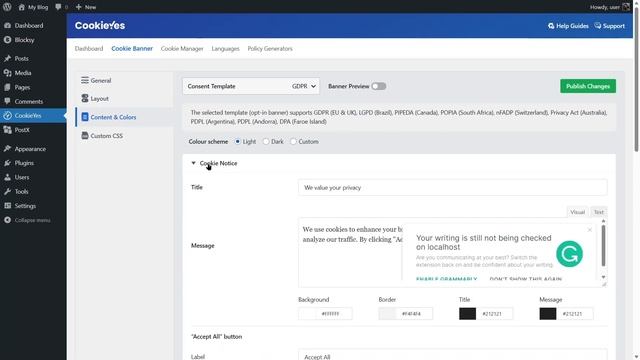Select Content & Colors section
Screen dimensions: 640x360
point(124,117)
